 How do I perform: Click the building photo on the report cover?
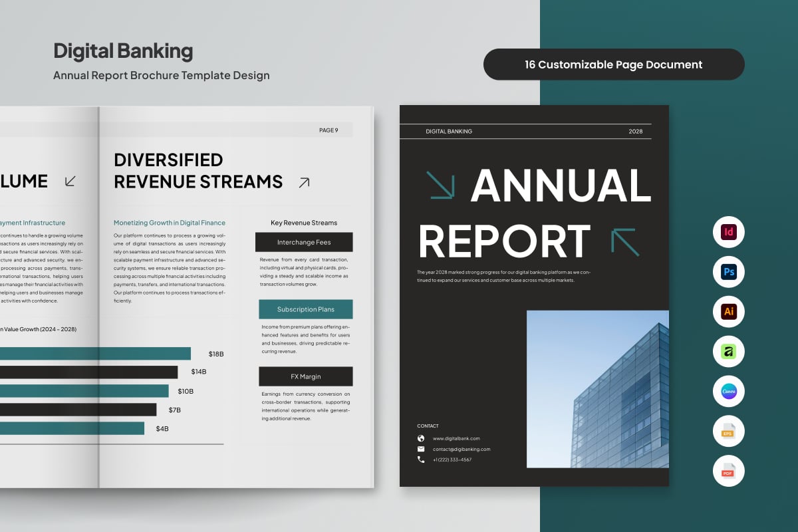(597, 390)
